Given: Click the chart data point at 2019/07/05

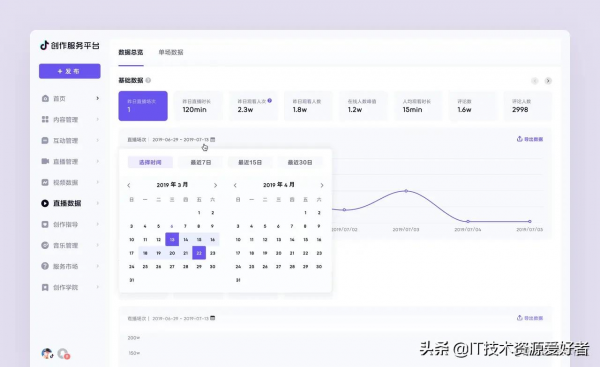Looking at the screenshot, I should tap(530, 221).
